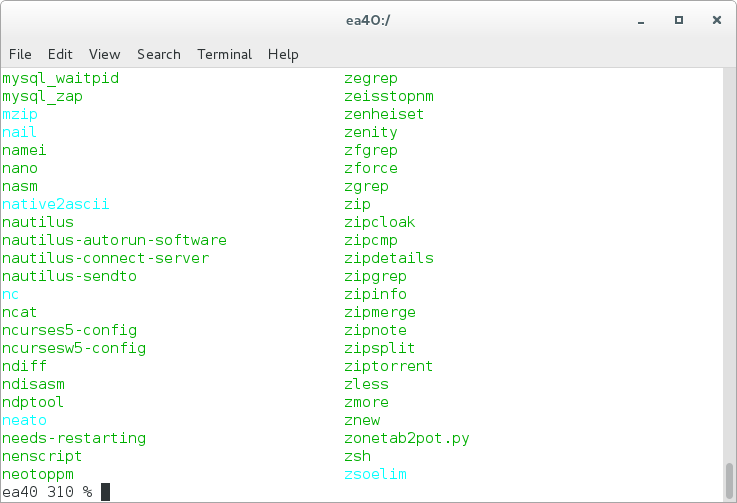Image resolution: width=737 pixels, height=503 pixels.
Task: Click the vertical scrollbar thumb
Action: pos(729,481)
